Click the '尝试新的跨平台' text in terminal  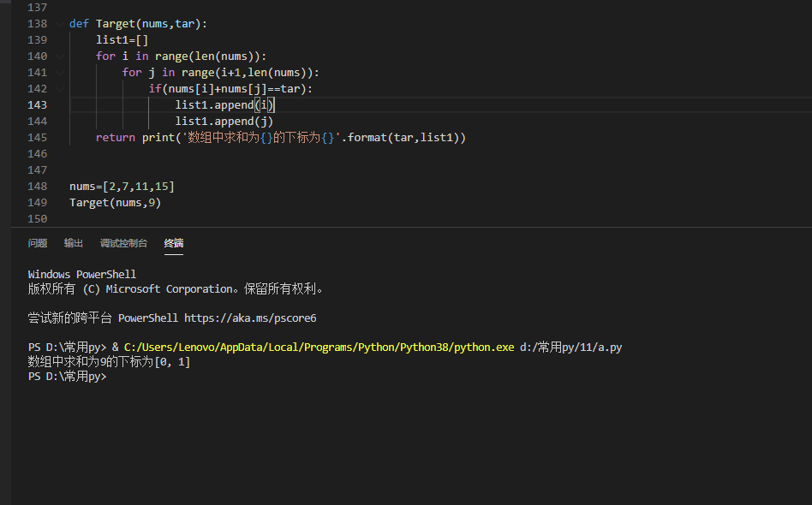click(70, 318)
